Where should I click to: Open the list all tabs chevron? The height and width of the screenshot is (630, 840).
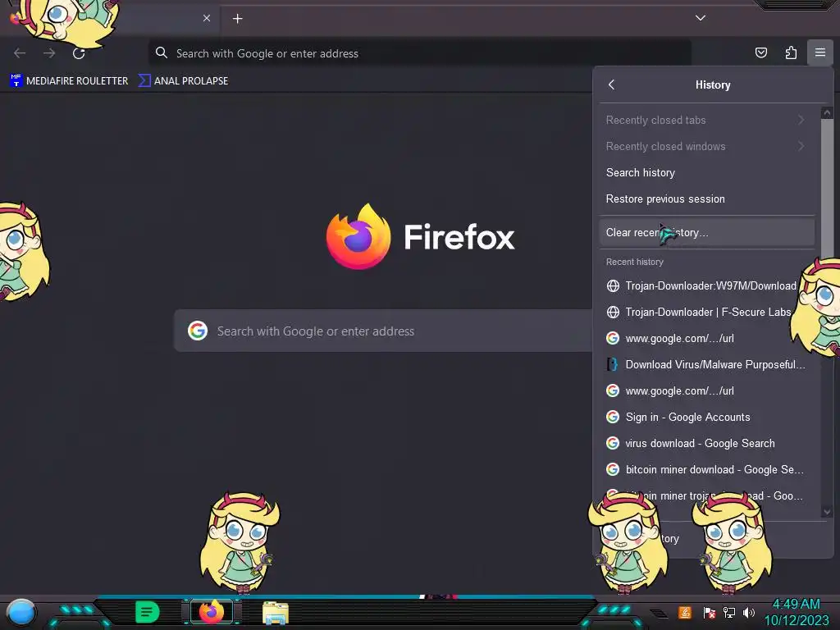click(701, 18)
